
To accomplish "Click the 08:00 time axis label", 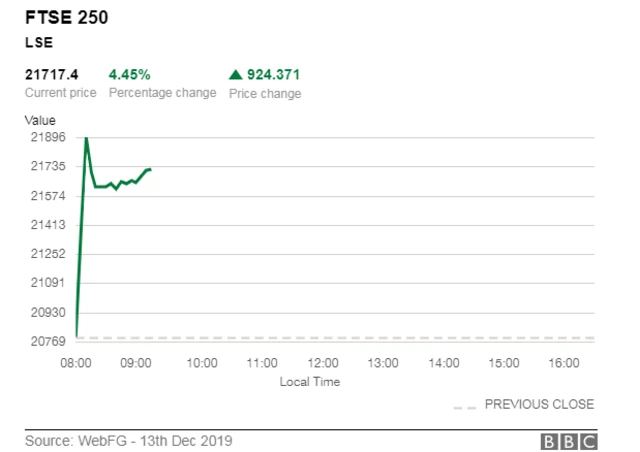I will click(x=77, y=362).
